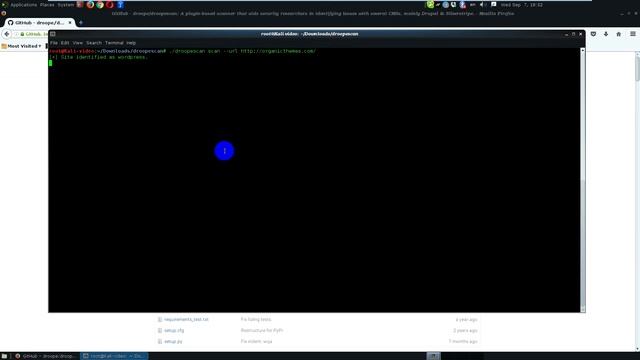Click the green lock GitHub site identity icon
Image resolution: width=640 pixels, height=360 pixels.
tap(22, 34)
